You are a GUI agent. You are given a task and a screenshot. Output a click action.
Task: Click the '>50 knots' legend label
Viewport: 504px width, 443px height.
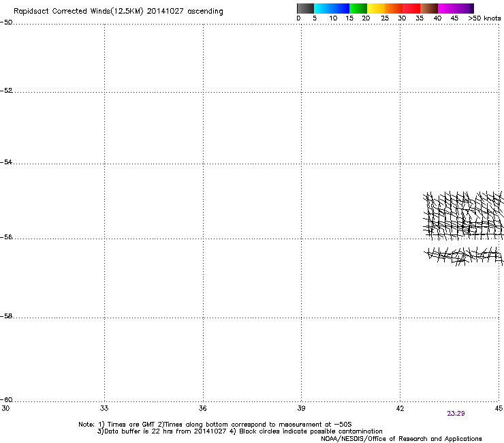click(x=484, y=18)
